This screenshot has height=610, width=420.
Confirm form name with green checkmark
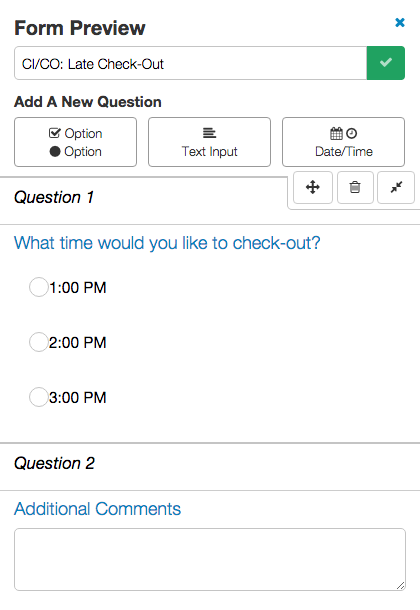[385, 63]
